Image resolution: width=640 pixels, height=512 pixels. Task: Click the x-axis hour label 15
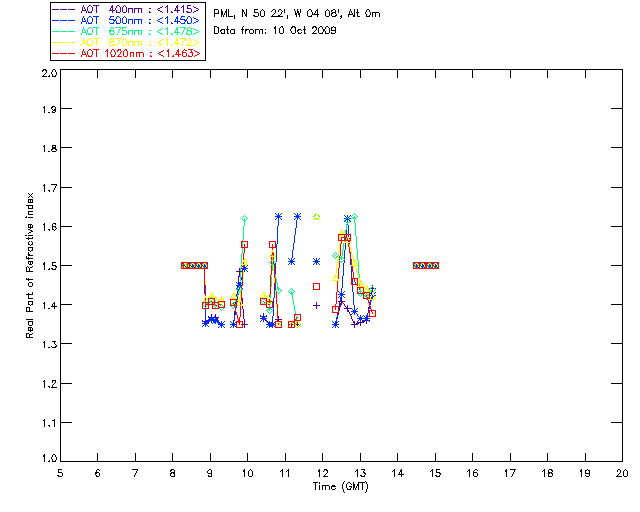(x=435, y=473)
